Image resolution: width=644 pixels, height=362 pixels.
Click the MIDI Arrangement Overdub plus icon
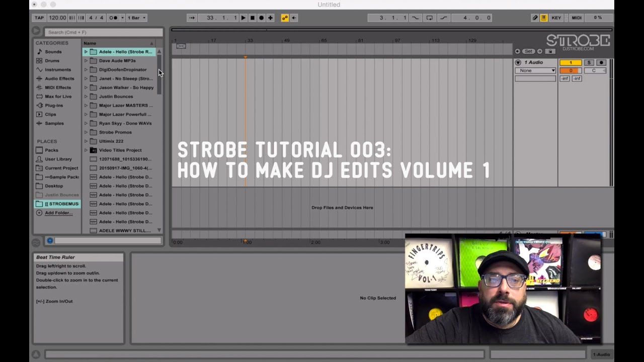click(270, 18)
